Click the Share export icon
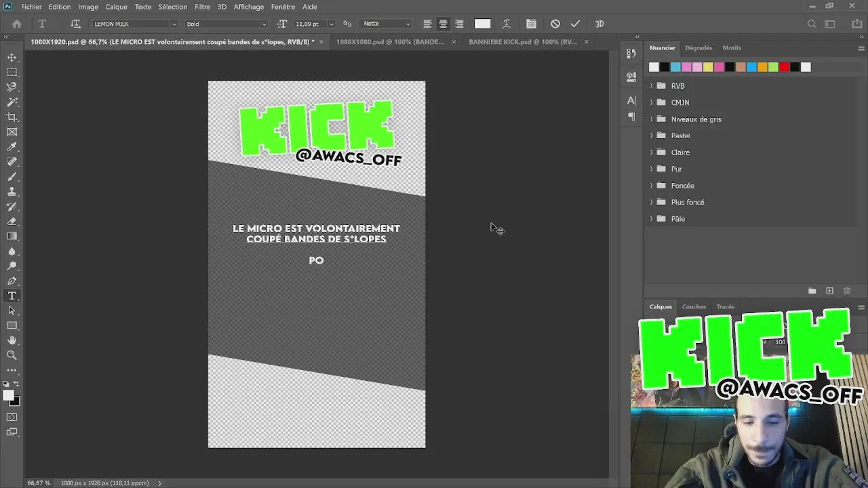The width and height of the screenshot is (868, 488). [857, 24]
